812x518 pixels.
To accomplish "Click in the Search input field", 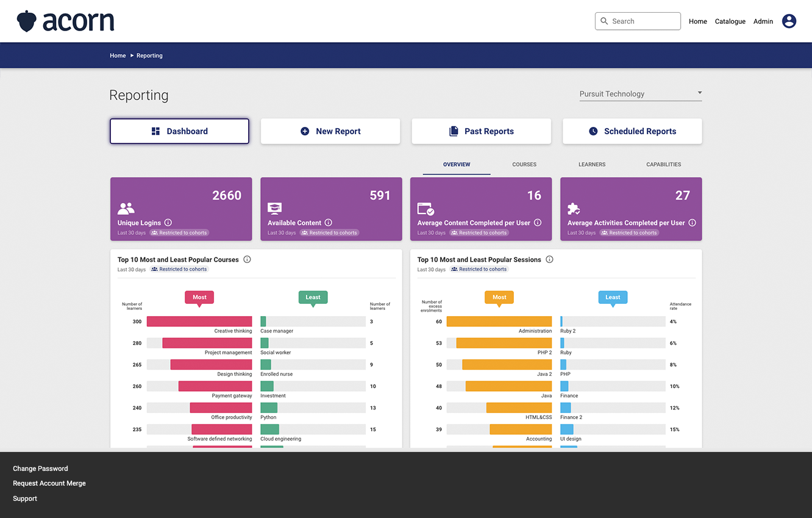I will coord(638,21).
